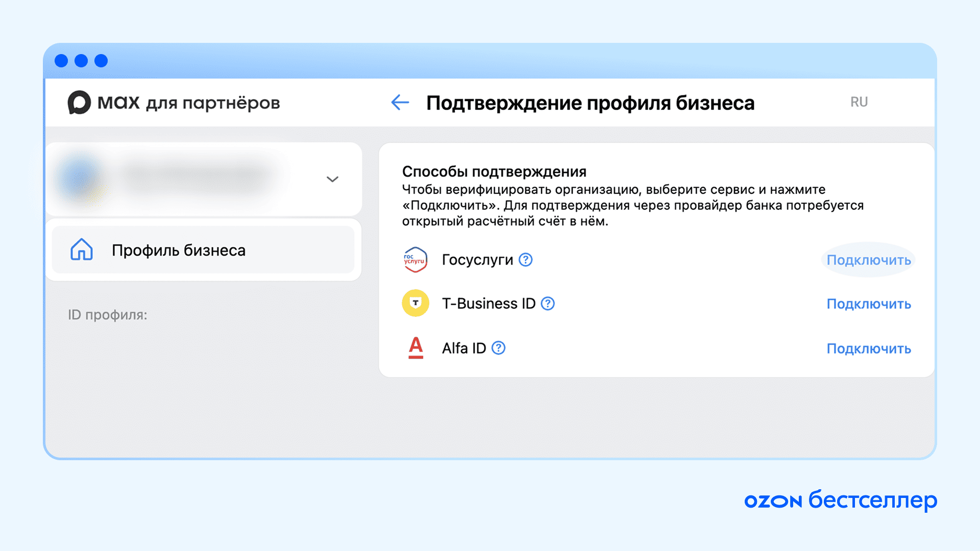Connect verification via Госуслуги
The image size is (980, 551).
click(869, 260)
